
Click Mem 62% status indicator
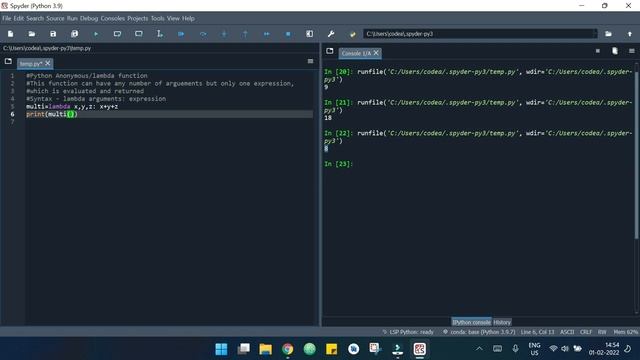tap(625, 332)
